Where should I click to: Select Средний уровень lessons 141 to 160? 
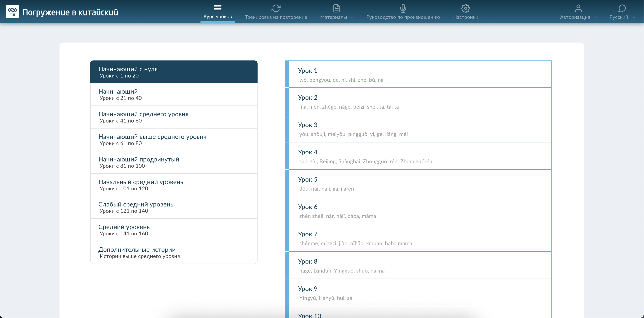point(174,230)
